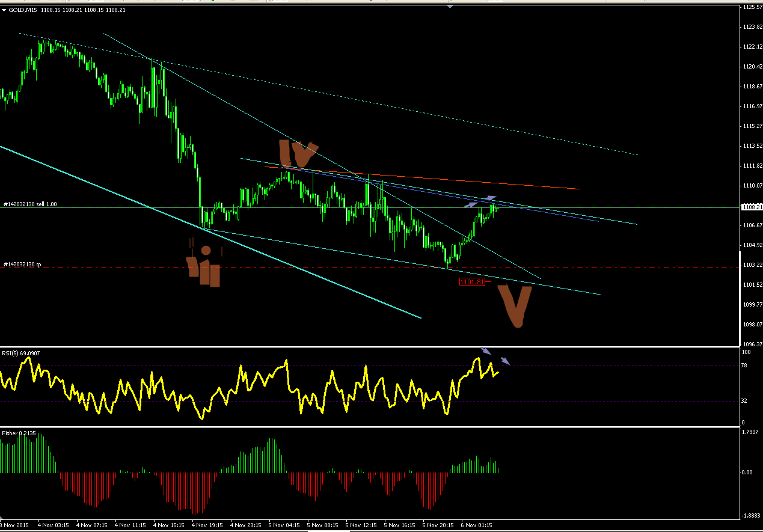Click the '#142032130 tp' take-profit label

(x=23, y=264)
